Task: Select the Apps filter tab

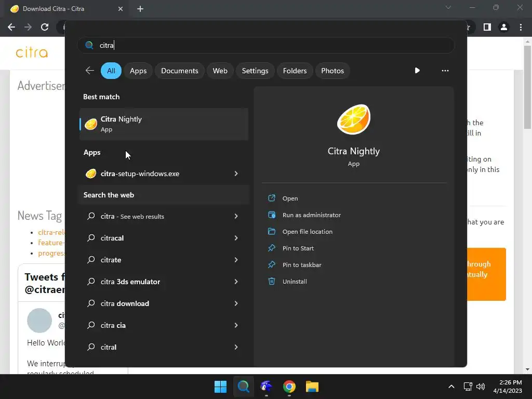Action: [138, 71]
